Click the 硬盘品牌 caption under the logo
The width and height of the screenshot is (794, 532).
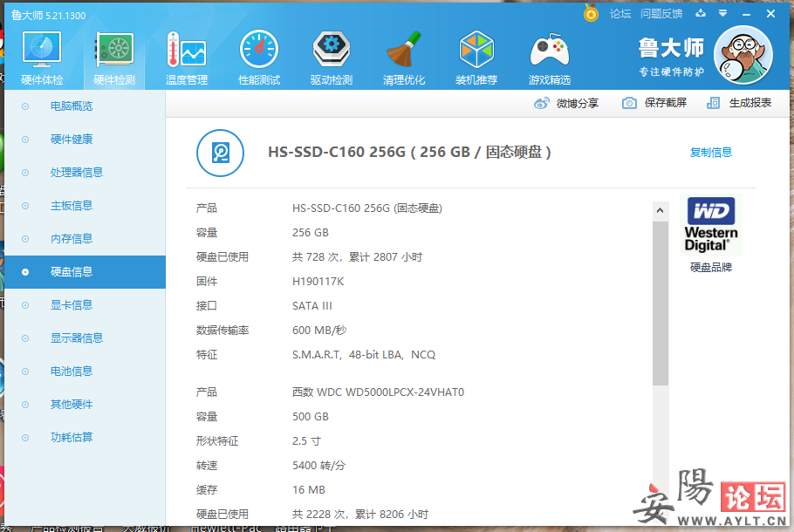click(x=711, y=267)
